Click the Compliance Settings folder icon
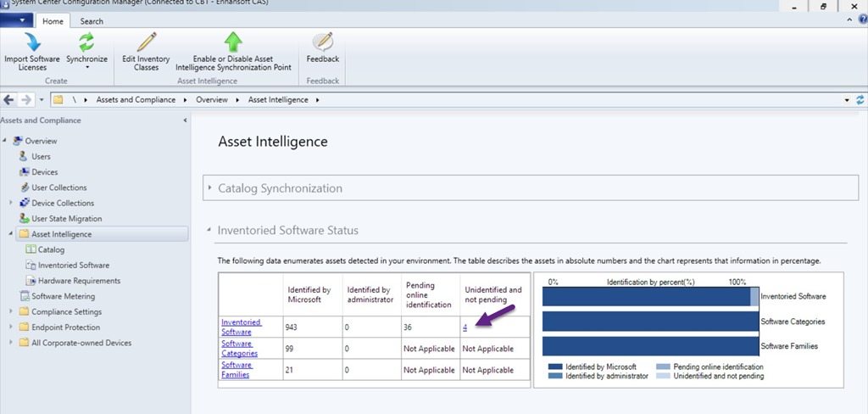This screenshot has width=868, height=414. point(24,311)
